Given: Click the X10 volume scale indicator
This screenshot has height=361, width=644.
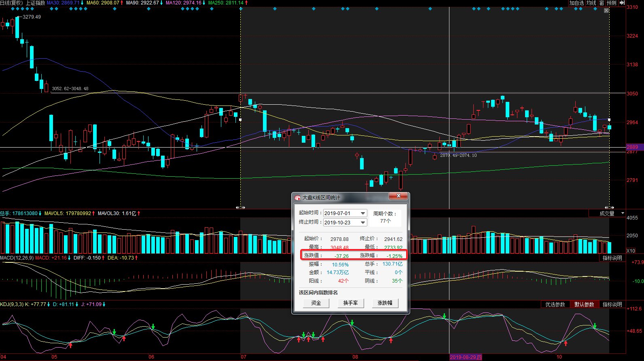Looking at the screenshot, I should pyautogui.click(x=631, y=251).
